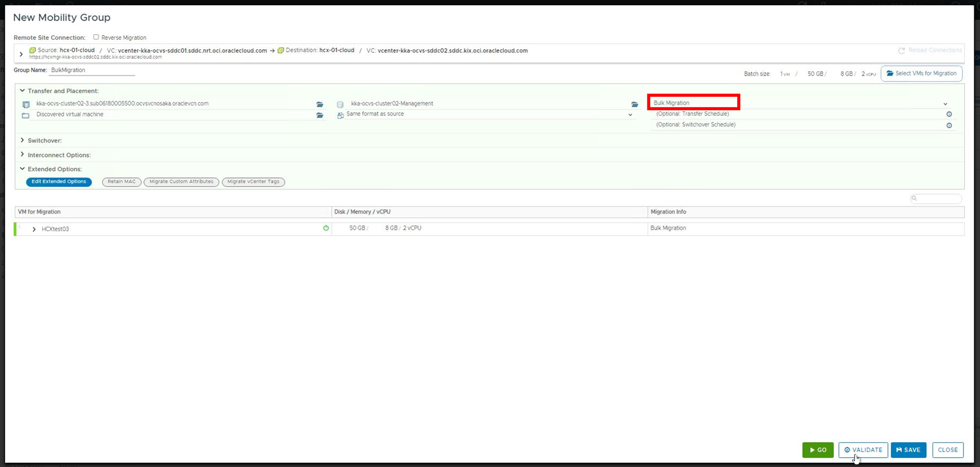Click Select VMs for Migration button
Screen dimensions: 980x467
(x=921, y=73)
